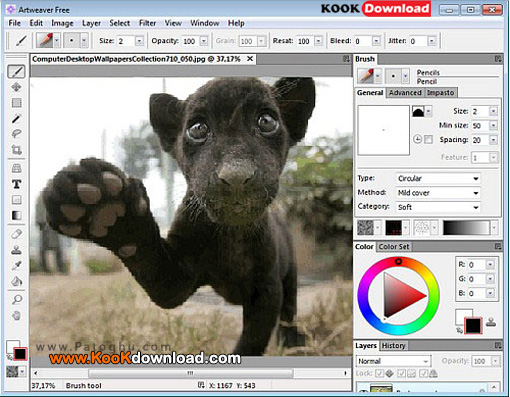The height and width of the screenshot is (397, 510).
Task: Switch to the Advanced brush tab
Action: [405, 93]
